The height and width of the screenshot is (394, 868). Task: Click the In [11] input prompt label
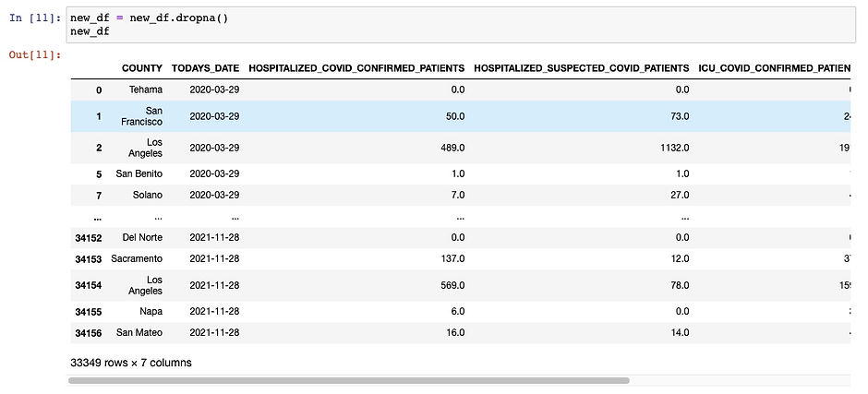click(x=35, y=18)
